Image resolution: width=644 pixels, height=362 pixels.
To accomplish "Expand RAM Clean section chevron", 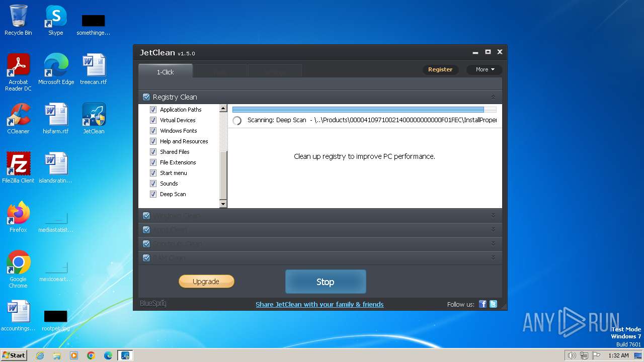I will pos(493,257).
